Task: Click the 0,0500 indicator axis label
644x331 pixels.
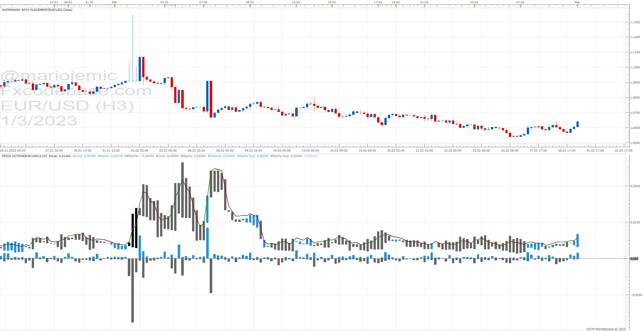Action: [635, 186]
